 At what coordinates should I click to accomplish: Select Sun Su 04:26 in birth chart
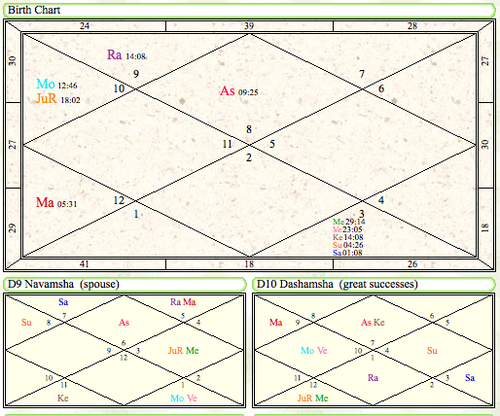(x=347, y=245)
